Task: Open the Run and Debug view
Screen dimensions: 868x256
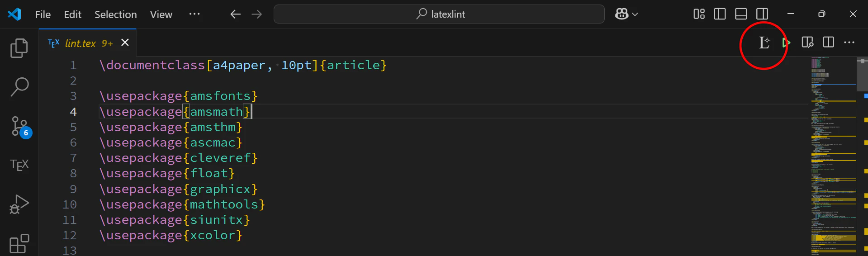Action: pos(19,204)
